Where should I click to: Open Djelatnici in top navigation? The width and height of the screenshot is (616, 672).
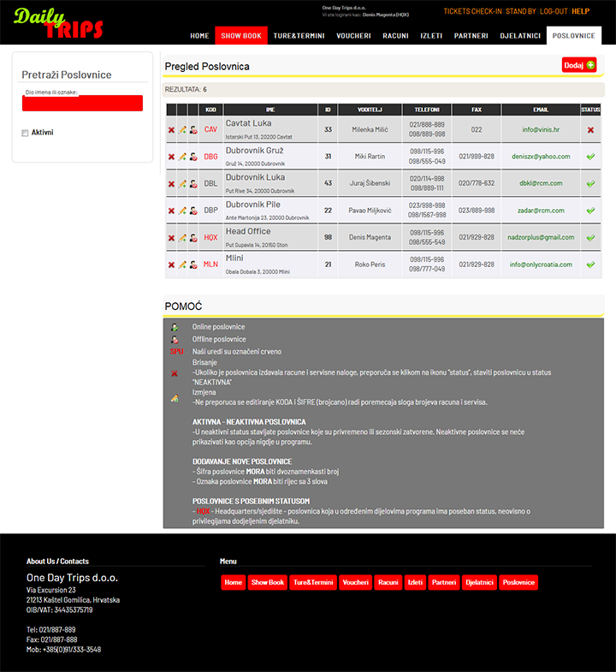520,36
